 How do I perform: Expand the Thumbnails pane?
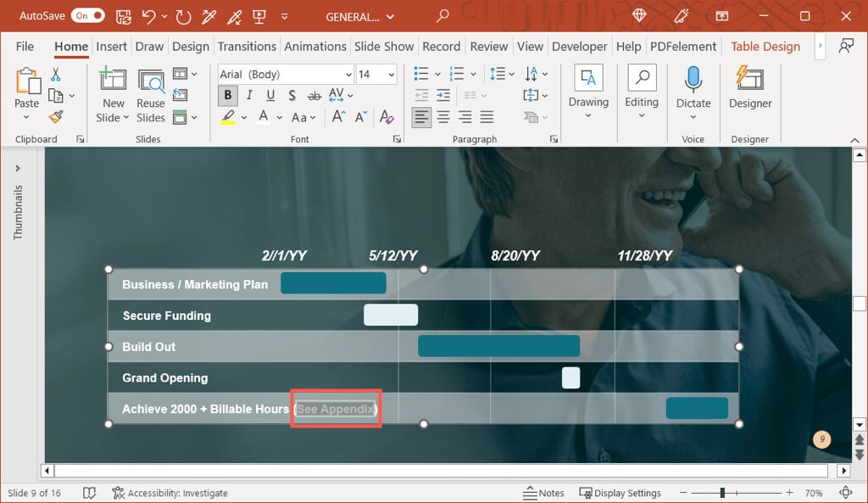(18, 168)
